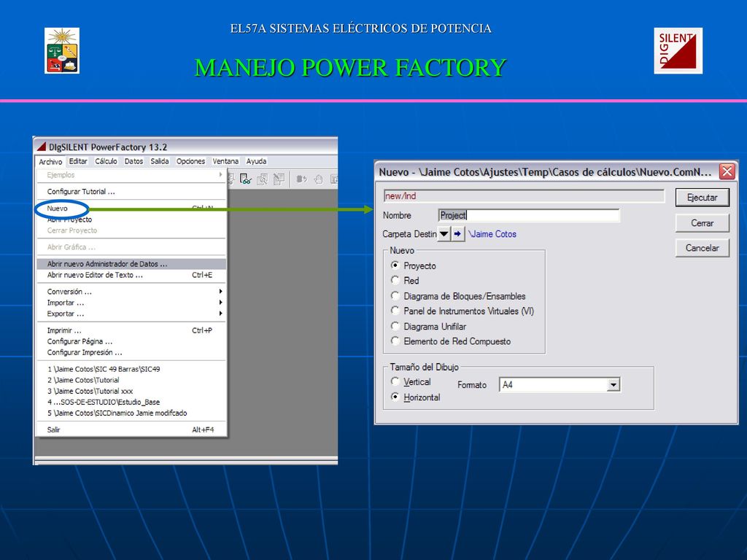Click blue arrow button beside Carpeta Destino
This screenshot has height=560, width=747.
[458, 234]
